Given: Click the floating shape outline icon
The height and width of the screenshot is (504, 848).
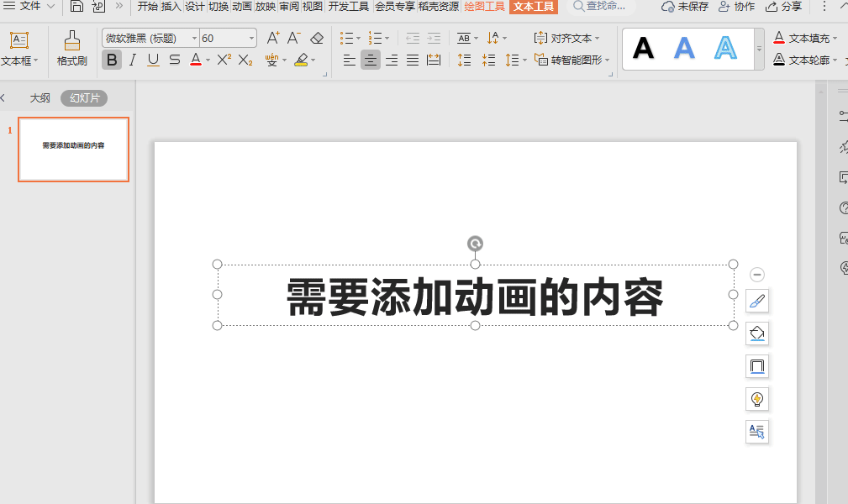Looking at the screenshot, I should pos(757,366).
